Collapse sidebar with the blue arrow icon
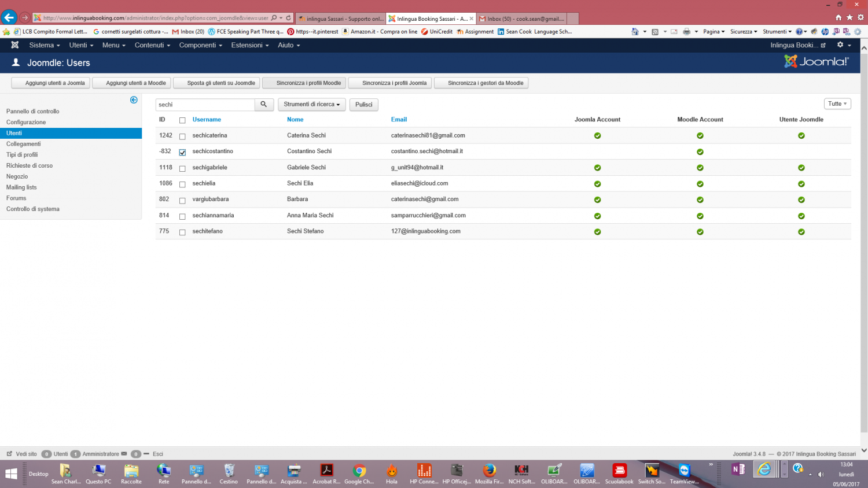 click(134, 100)
